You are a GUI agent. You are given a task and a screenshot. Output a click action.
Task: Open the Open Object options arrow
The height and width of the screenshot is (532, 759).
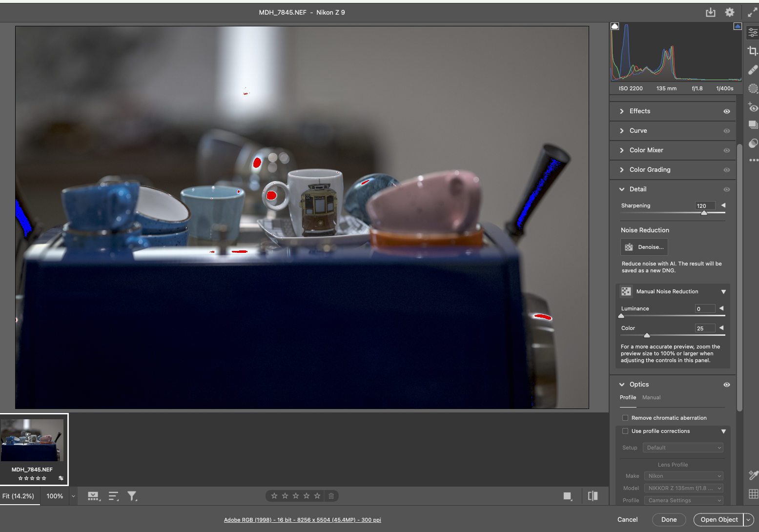(748, 520)
